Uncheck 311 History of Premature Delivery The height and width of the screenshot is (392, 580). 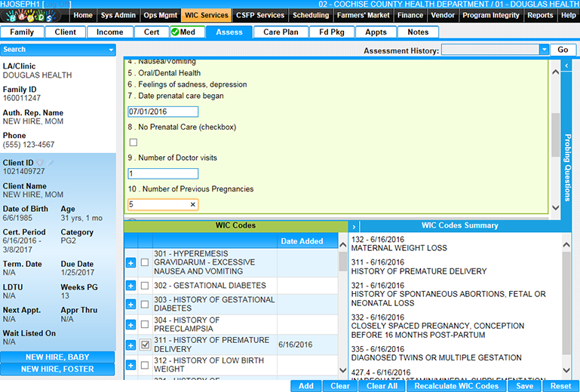[x=145, y=345]
